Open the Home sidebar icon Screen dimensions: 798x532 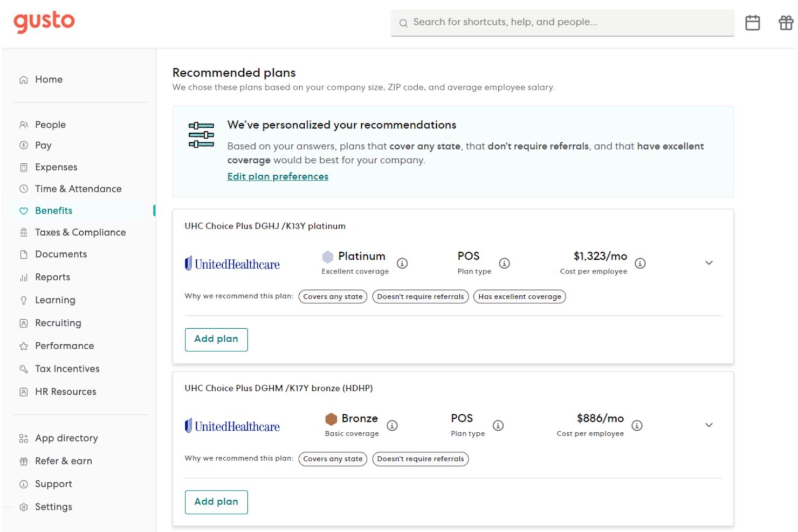click(x=23, y=79)
